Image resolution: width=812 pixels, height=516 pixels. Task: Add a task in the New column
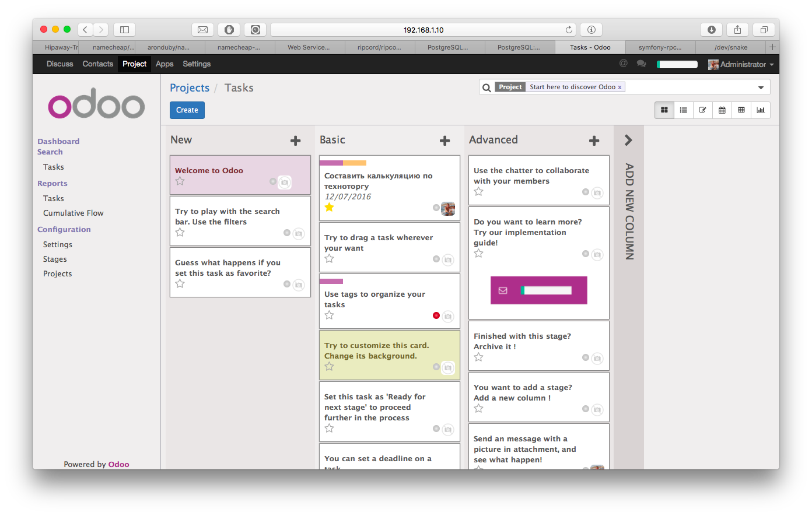[295, 141]
